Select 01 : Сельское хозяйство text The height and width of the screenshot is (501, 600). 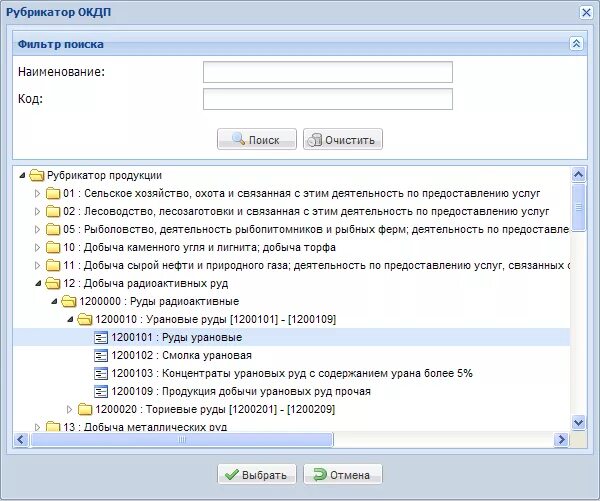tap(302, 193)
